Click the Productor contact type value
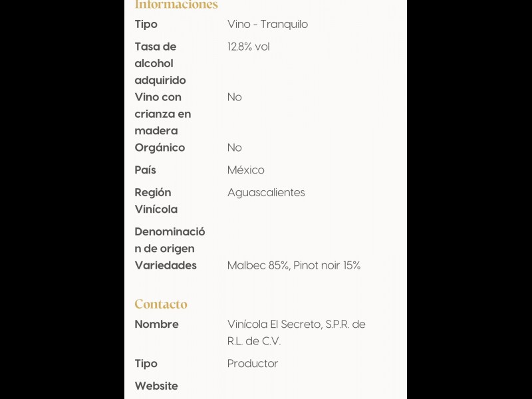 (253, 364)
